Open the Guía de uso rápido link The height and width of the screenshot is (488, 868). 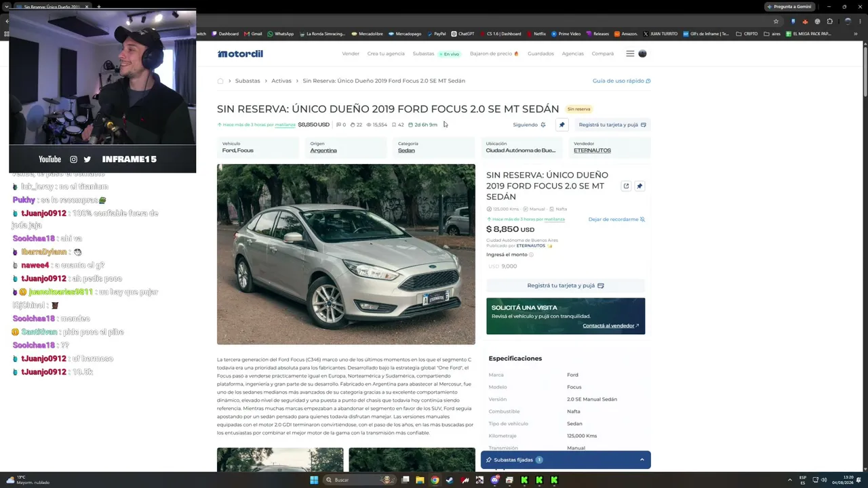[621, 81]
